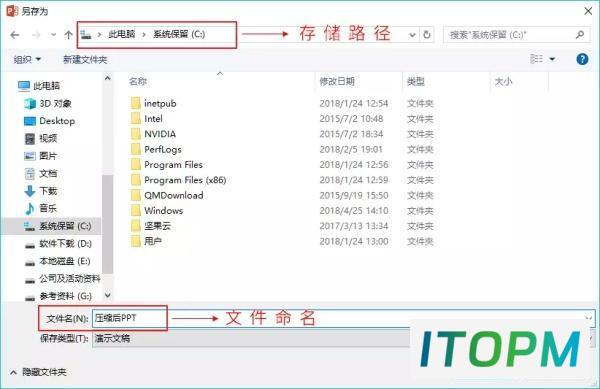Open the help question mark icon

coord(582,59)
